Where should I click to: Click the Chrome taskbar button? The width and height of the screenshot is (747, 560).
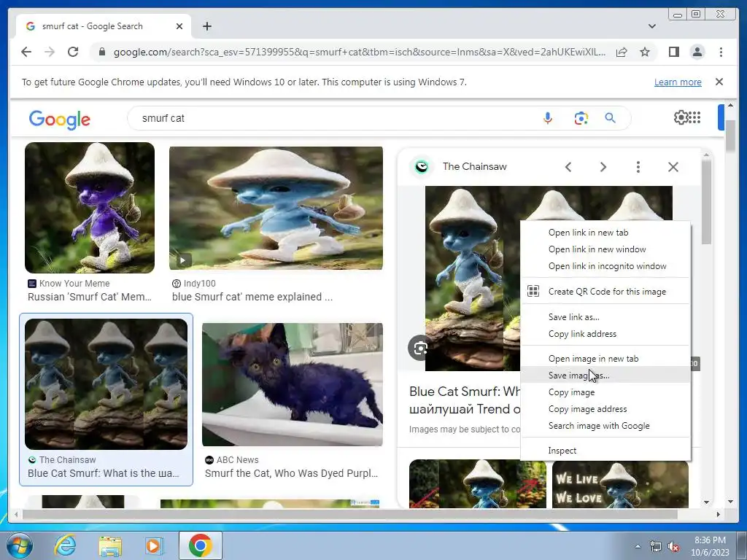tap(201, 545)
